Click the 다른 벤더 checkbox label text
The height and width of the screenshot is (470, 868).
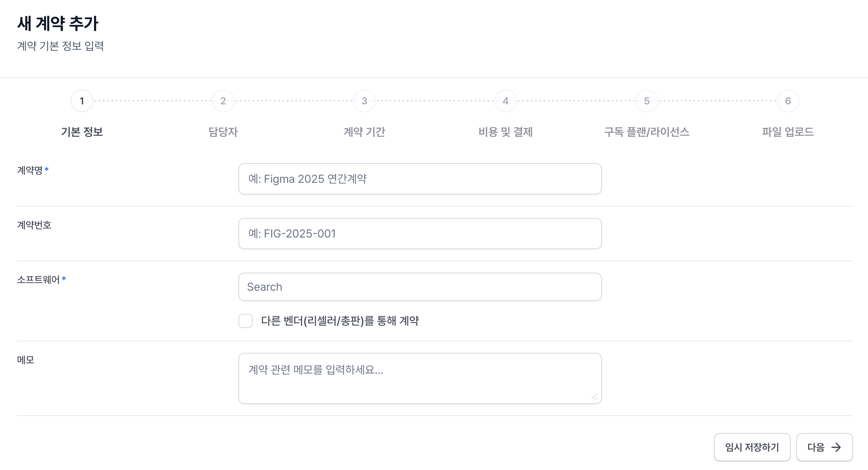coord(340,321)
